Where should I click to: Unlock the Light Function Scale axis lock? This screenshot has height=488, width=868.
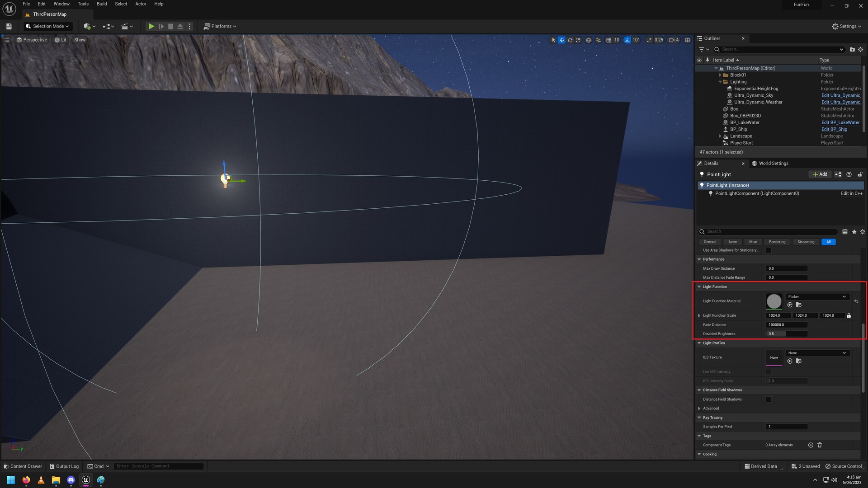pos(849,315)
